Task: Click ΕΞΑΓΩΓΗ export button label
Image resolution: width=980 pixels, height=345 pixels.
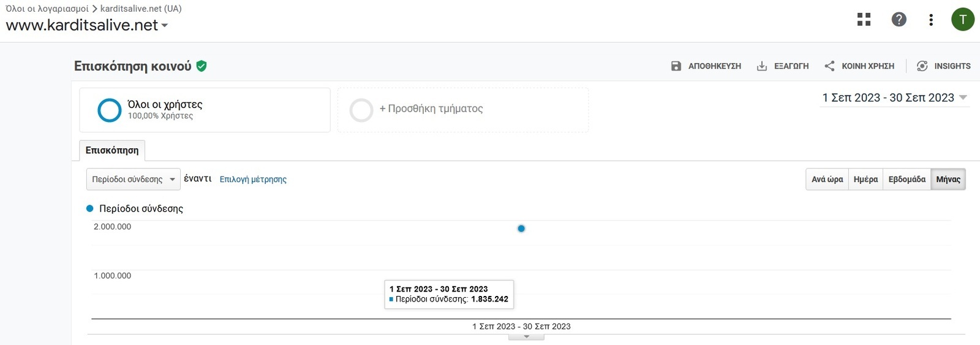Action: [791, 66]
